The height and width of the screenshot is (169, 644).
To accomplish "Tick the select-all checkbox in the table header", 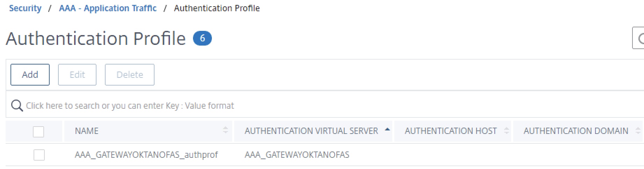I will (38, 132).
